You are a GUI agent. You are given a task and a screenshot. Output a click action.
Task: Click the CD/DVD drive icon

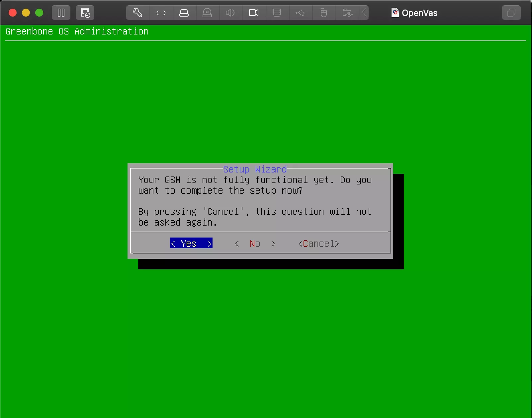pyautogui.click(x=207, y=13)
